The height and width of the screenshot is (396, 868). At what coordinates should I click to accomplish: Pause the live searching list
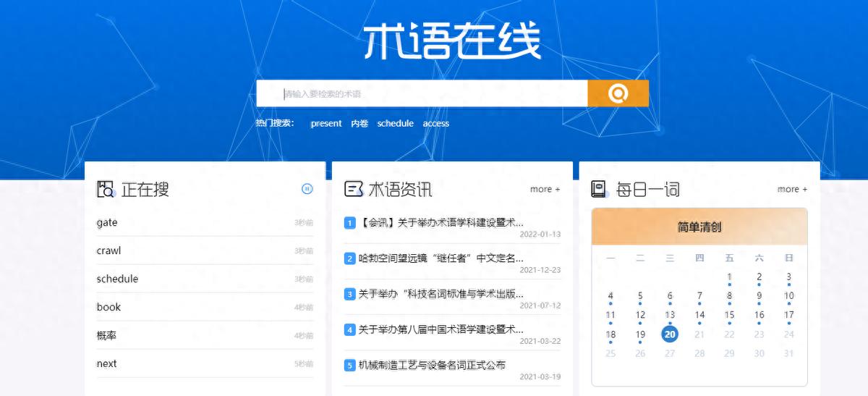(x=307, y=189)
